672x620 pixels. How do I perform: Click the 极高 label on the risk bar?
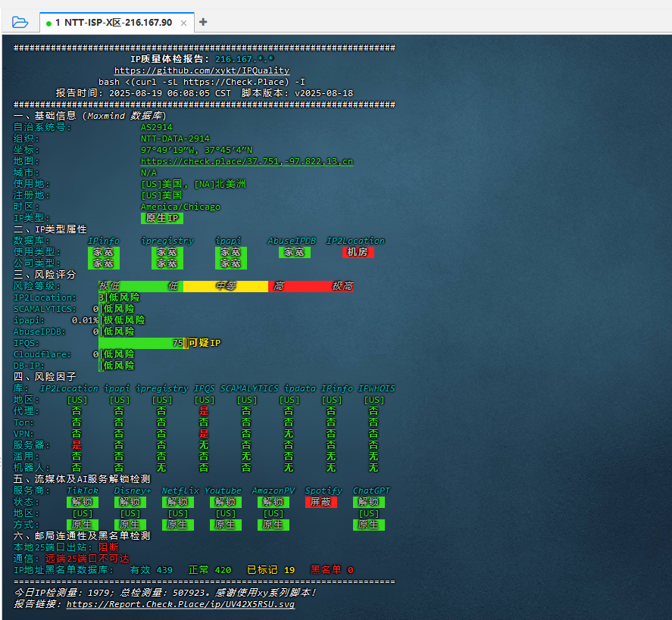click(x=342, y=286)
